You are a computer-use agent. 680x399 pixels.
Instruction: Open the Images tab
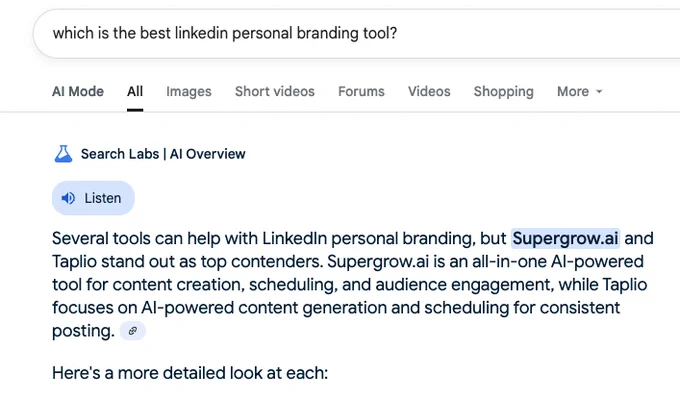pos(189,92)
